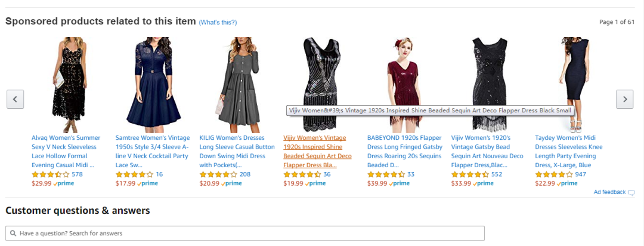644x246 pixels.
Task: Open Taydey blue midi dress image
Action: tap(569, 83)
